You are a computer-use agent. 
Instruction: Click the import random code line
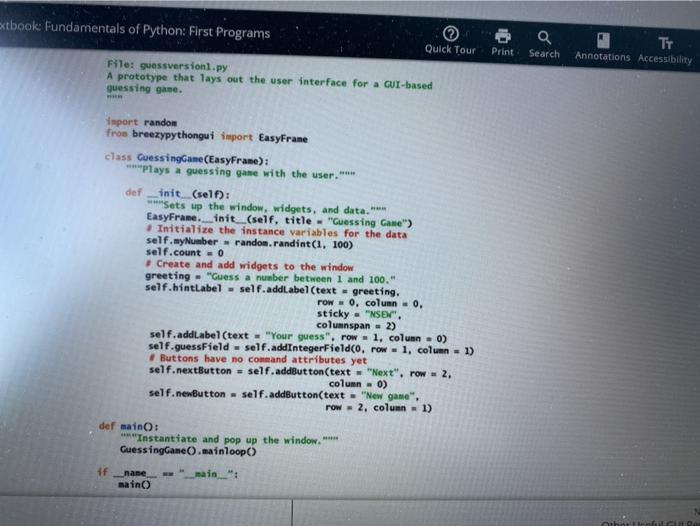pyautogui.click(x=142, y=122)
